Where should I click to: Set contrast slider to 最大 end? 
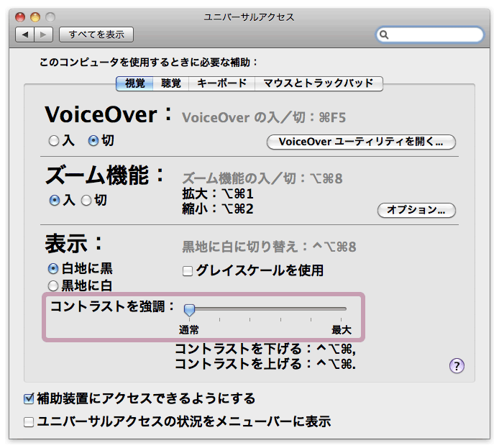341,308
